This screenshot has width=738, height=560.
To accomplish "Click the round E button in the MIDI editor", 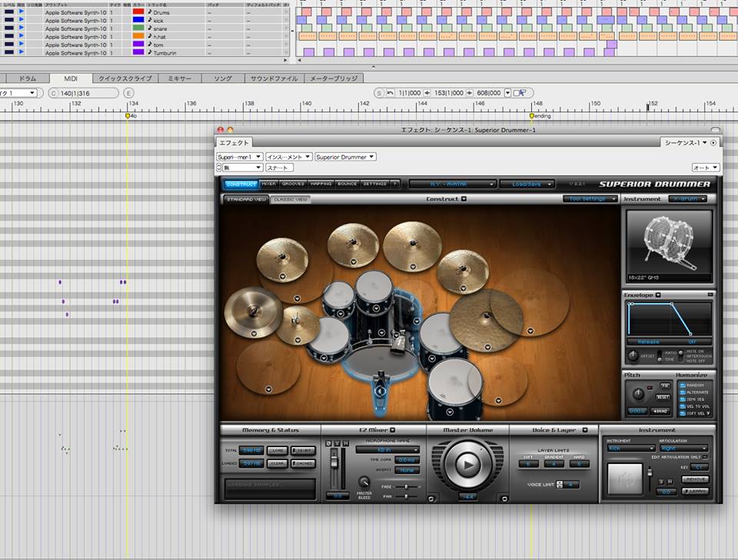I will tap(128, 93).
